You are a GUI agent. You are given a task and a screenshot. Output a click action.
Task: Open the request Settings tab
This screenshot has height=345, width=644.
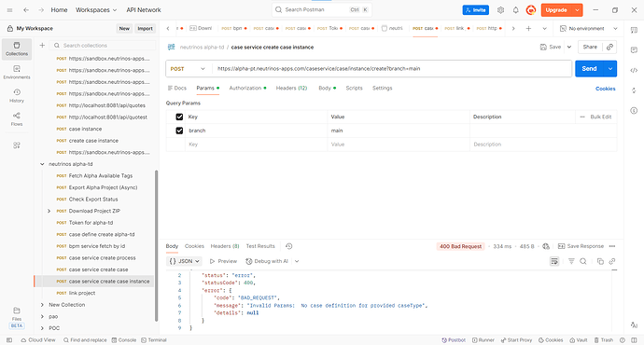[x=382, y=89]
